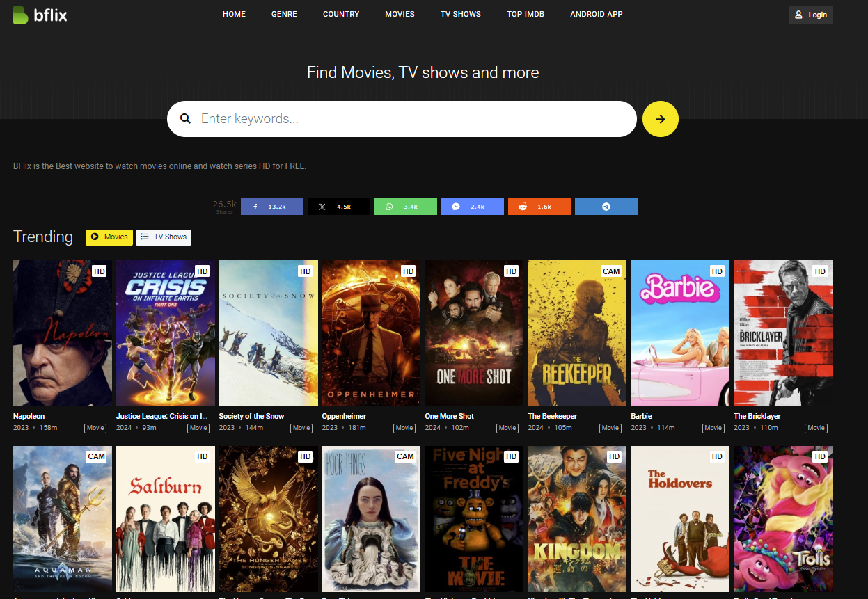This screenshot has width=868, height=599.
Task: Click the Enter keywords search field
Action: 402,119
